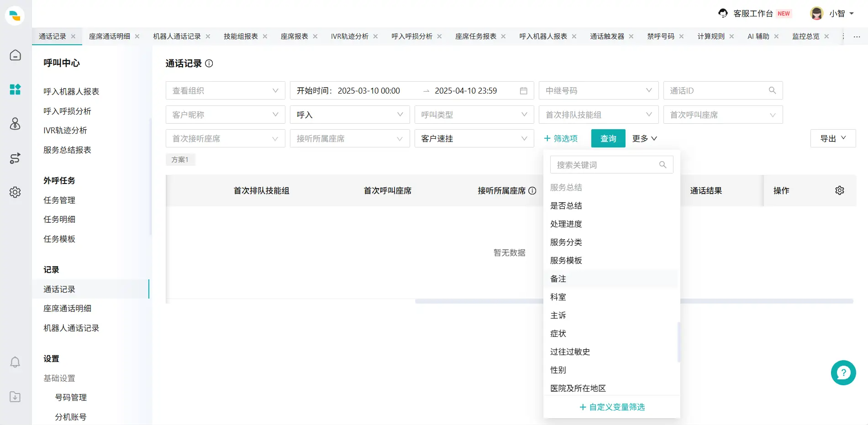Screen dimensions: 868x425
Task: Click the search icon in 通话ID field
Action: tap(772, 90)
